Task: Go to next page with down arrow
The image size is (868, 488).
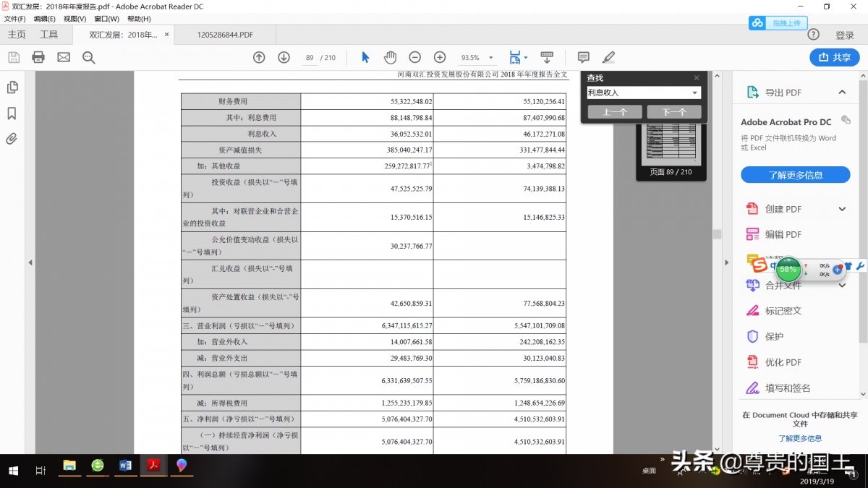Action: (x=284, y=57)
